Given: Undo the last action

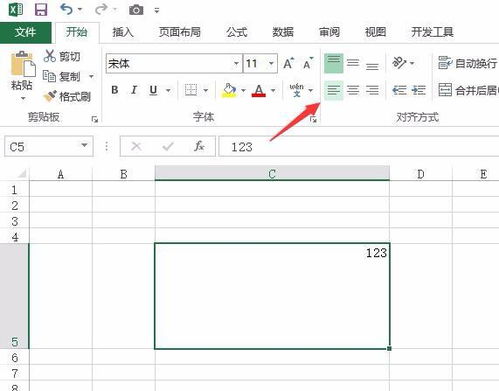Looking at the screenshot, I should (66, 9).
